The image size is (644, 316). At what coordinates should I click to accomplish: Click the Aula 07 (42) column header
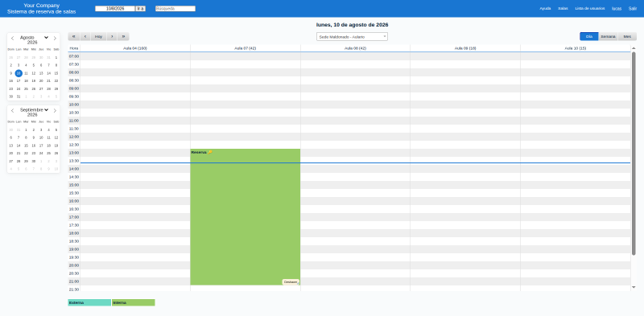[x=246, y=48]
